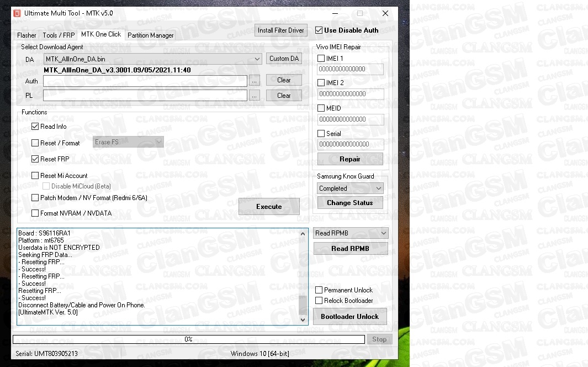Viewport: 588px width, 367px height.
Task: Click the Bootloader Unlock button
Action: point(350,316)
